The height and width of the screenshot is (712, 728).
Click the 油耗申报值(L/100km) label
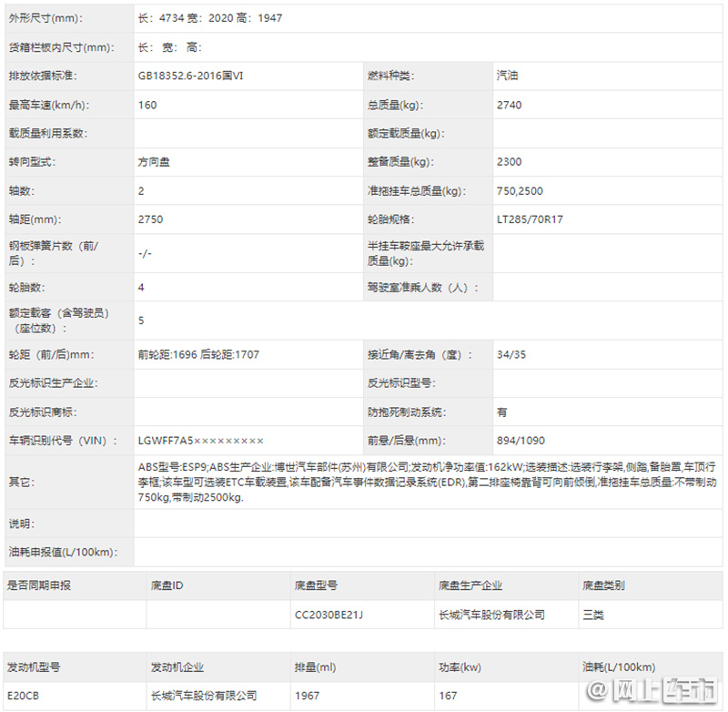(x=63, y=552)
